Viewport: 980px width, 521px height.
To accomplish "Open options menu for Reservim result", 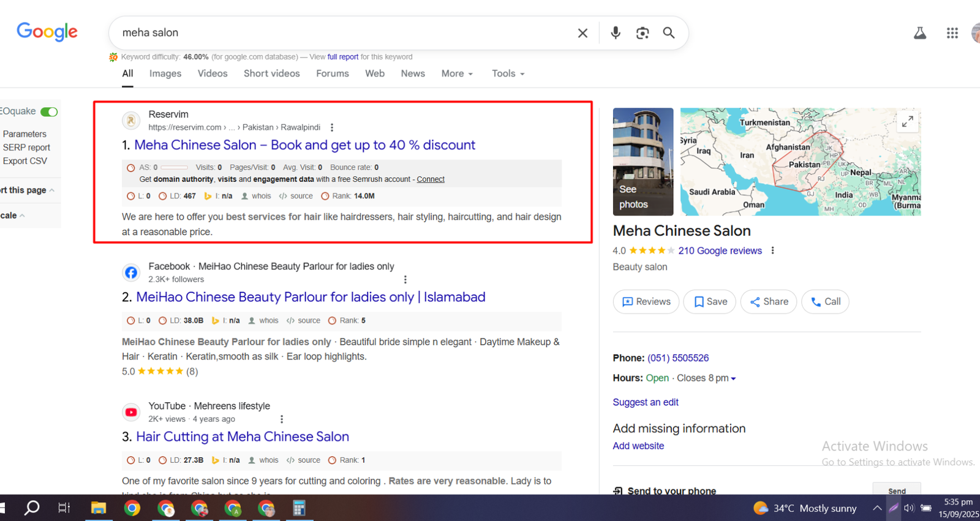I will point(332,127).
